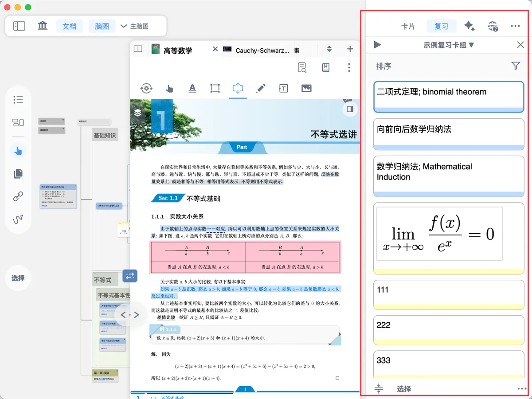
Task: Select the hand tool in document toolbar
Action: pyautogui.click(x=169, y=89)
